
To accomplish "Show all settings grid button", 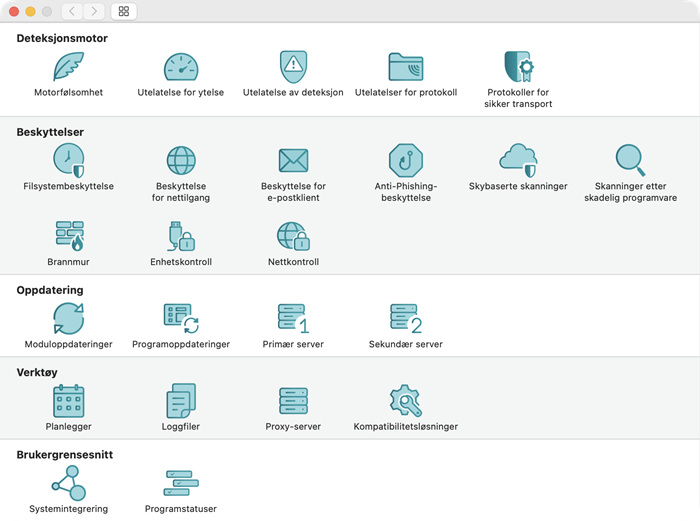I will (124, 11).
